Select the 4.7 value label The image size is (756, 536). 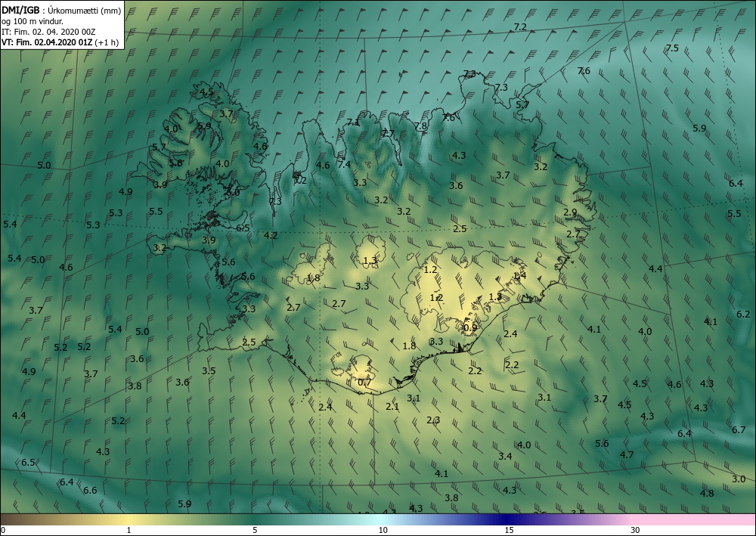tap(626, 454)
